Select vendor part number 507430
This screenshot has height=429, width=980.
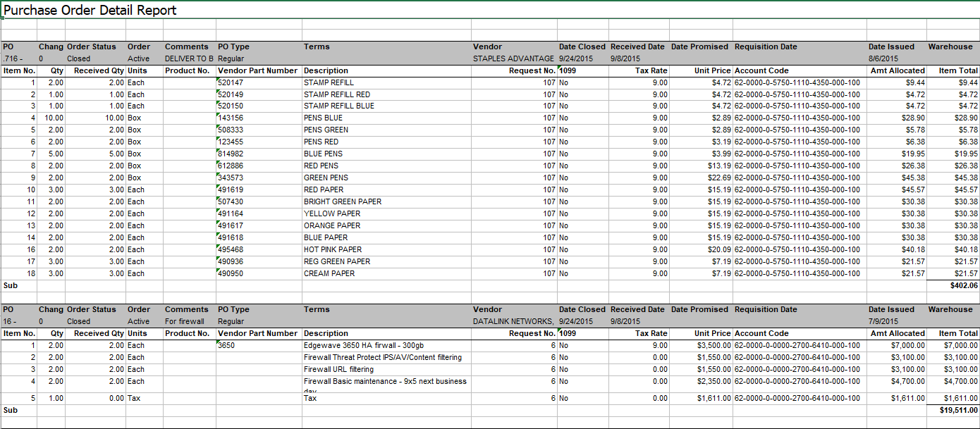259,202
